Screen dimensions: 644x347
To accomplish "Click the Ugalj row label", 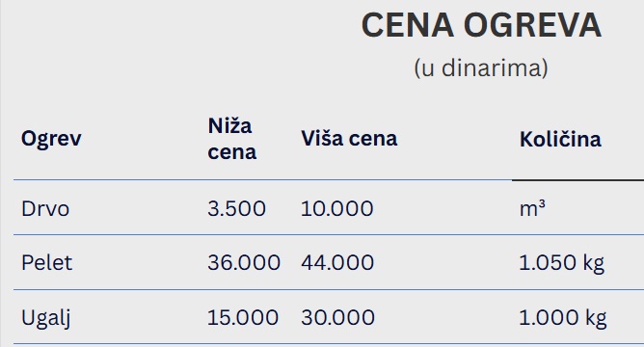I will [46, 318].
